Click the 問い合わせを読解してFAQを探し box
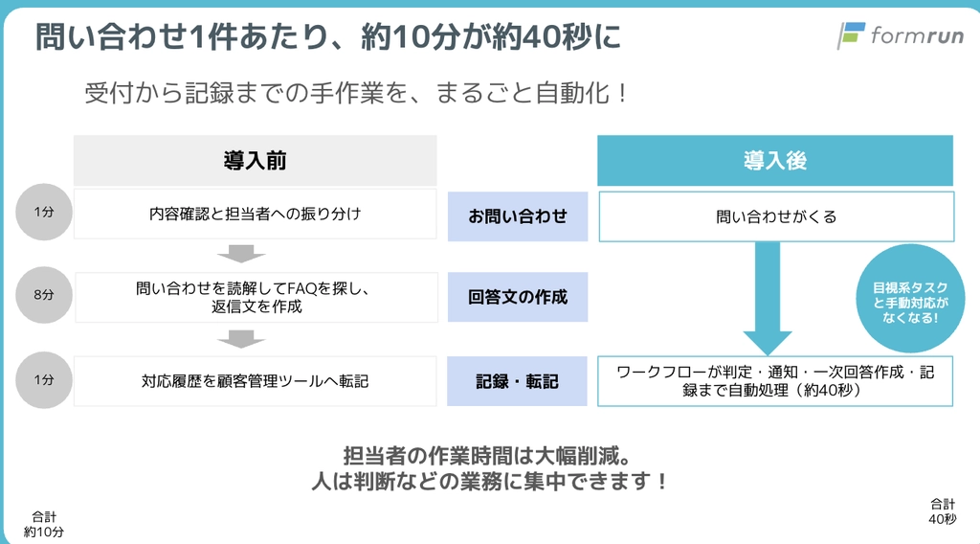The image size is (980, 544). [256, 298]
